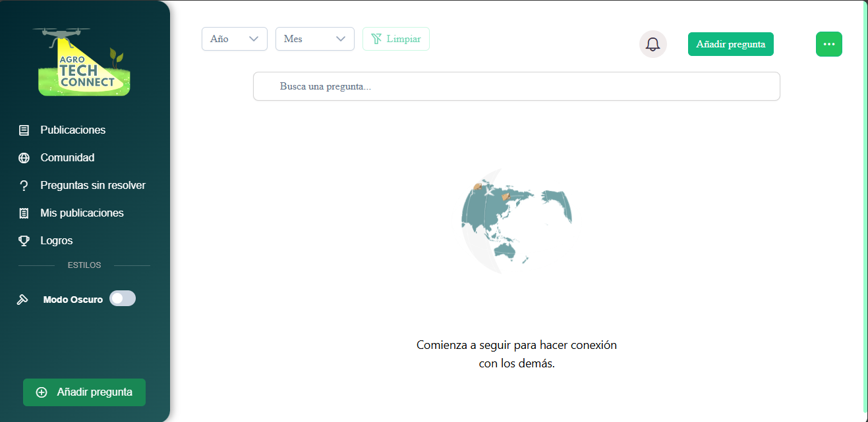Open the Año filter dropdown
The width and height of the screenshot is (868, 422).
[234, 39]
